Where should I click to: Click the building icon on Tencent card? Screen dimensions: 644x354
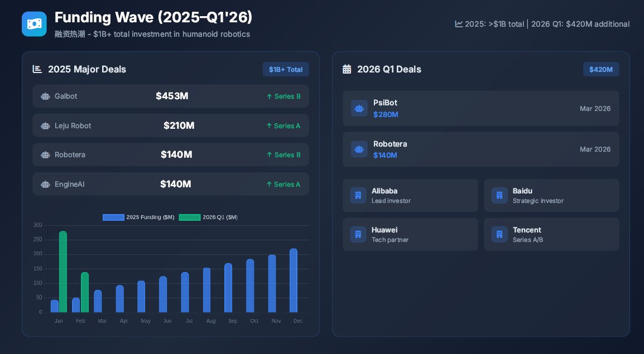499,234
